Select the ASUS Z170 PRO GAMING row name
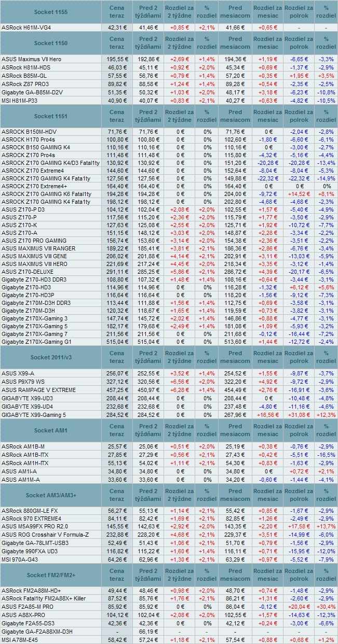Image resolution: width=338 pixels, height=644 pixels. 34,241
